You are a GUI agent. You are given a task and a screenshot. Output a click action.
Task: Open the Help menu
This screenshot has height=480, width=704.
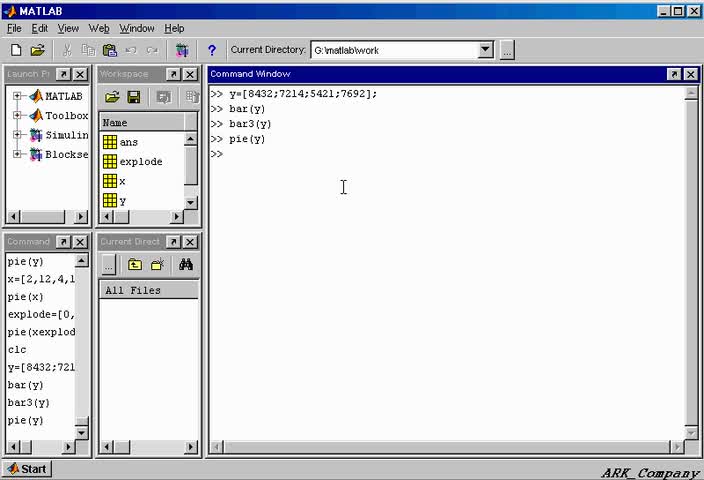coord(174,28)
